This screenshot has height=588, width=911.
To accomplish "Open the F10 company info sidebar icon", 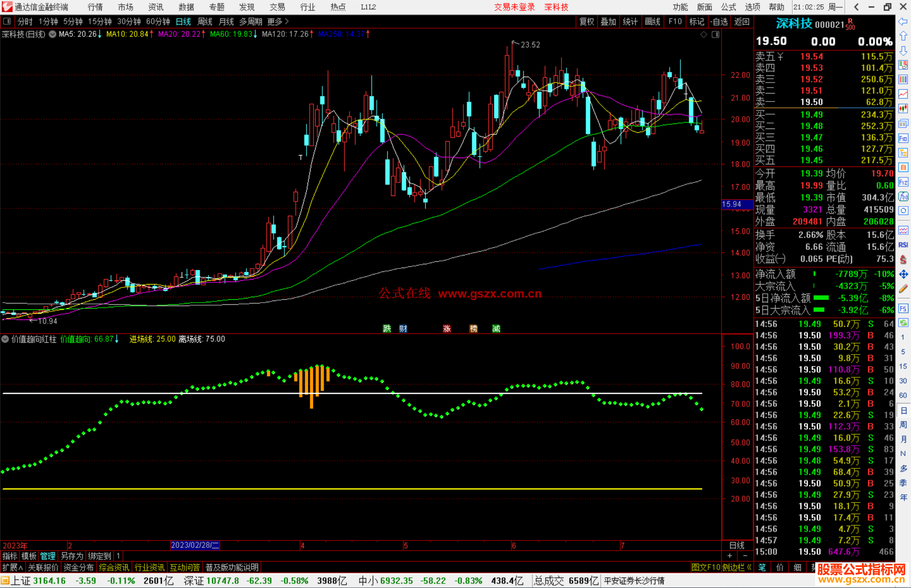I will (x=903, y=138).
